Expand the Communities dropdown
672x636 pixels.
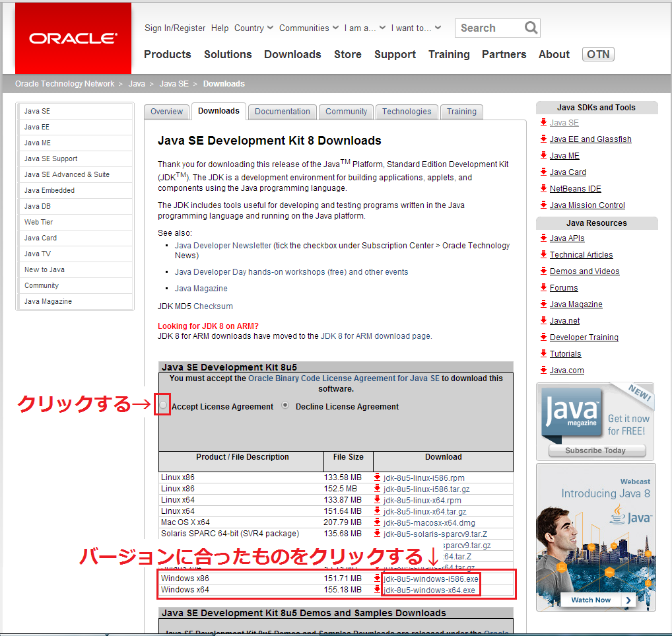point(308,28)
